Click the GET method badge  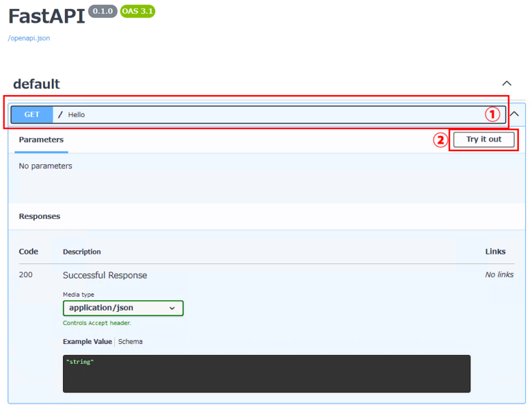(x=32, y=114)
